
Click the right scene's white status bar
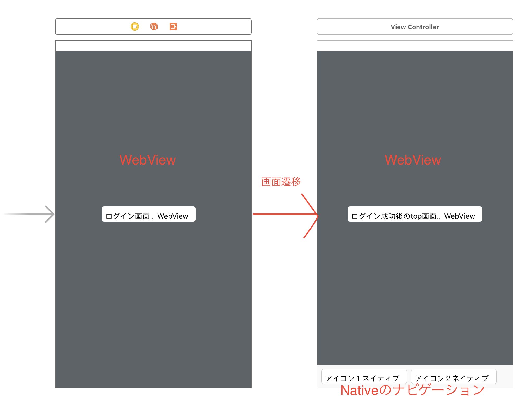[415, 45]
